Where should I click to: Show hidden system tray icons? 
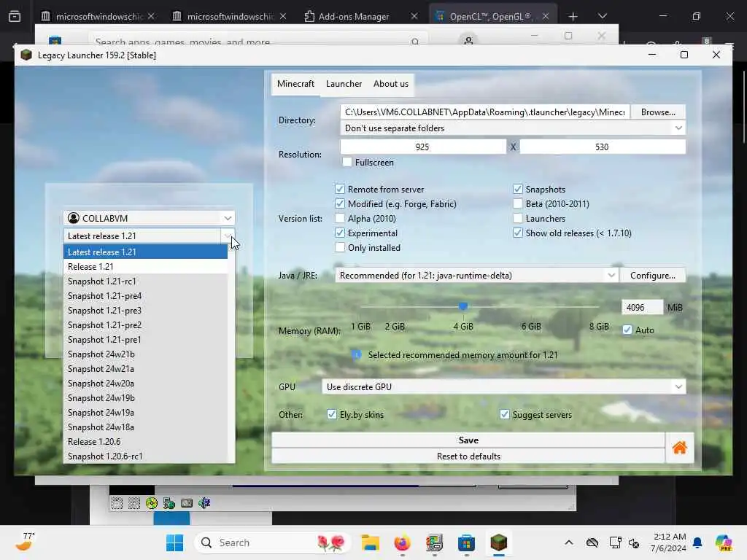point(569,542)
